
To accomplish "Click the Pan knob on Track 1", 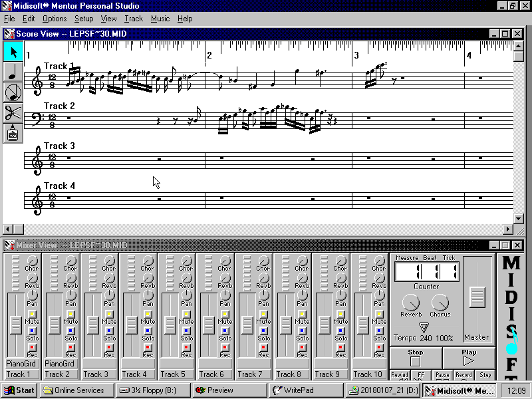I will 32,295.
